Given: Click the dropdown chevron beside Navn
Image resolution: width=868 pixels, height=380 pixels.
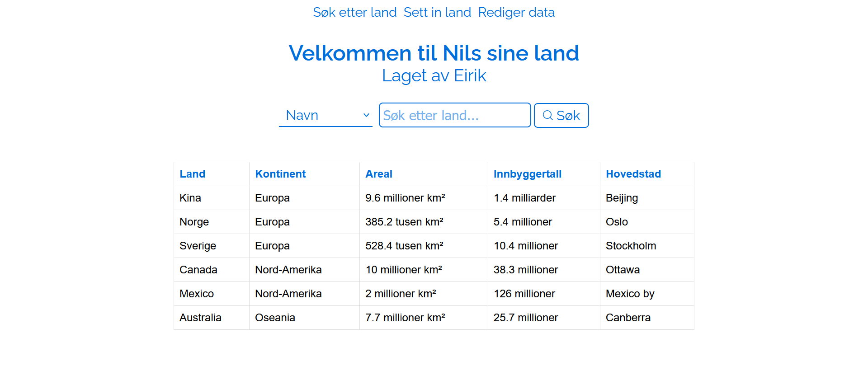Looking at the screenshot, I should (x=366, y=115).
